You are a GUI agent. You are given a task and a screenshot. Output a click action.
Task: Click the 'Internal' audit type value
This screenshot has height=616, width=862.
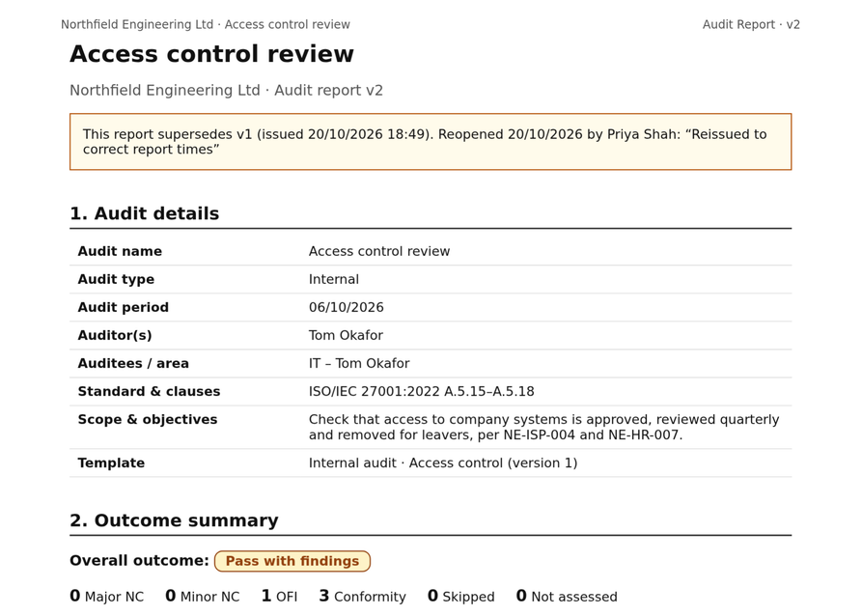[334, 279]
